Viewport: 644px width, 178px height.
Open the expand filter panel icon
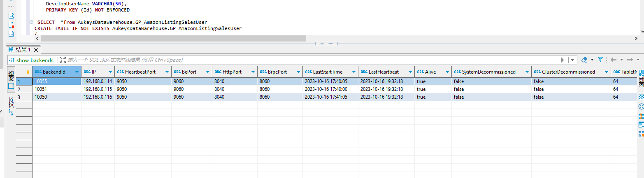coord(63,60)
